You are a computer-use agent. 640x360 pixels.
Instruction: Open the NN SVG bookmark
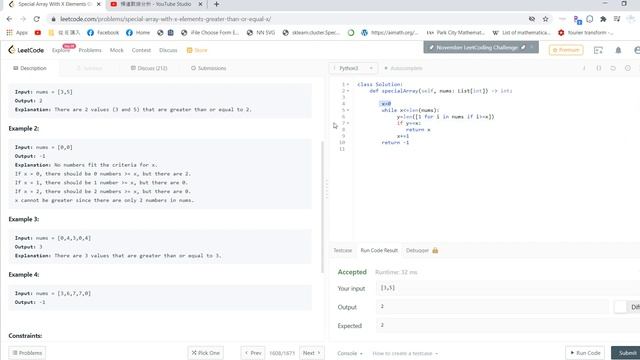click(260, 33)
